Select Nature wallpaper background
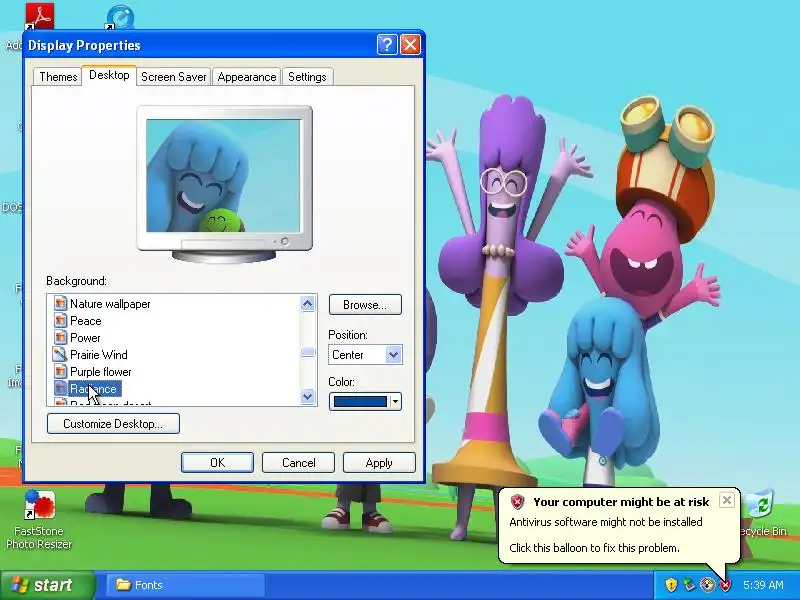The height and width of the screenshot is (600, 800). tap(110, 304)
